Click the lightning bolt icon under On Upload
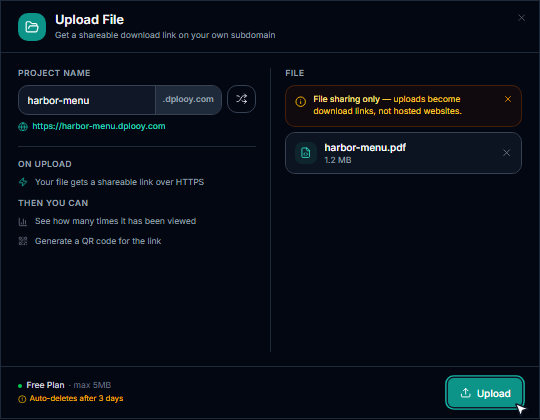The height and width of the screenshot is (420, 540). pos(23,182)
